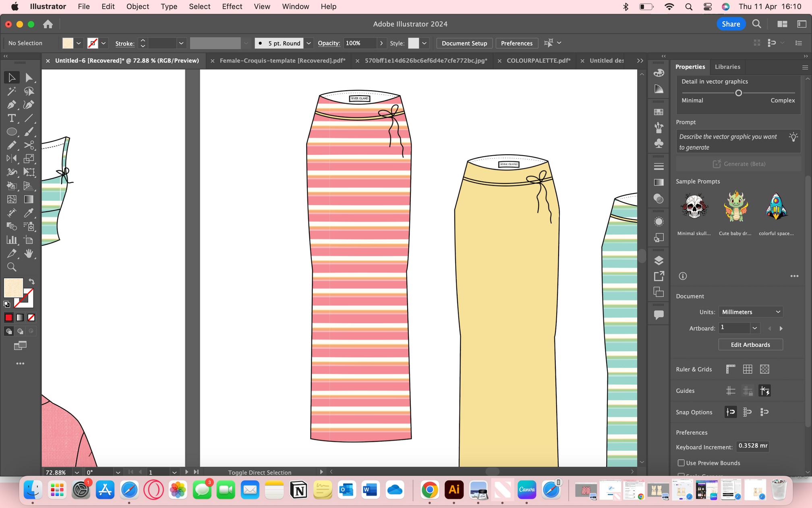Click the Edit Artboards button
The image size is (812, 508).
750,345
